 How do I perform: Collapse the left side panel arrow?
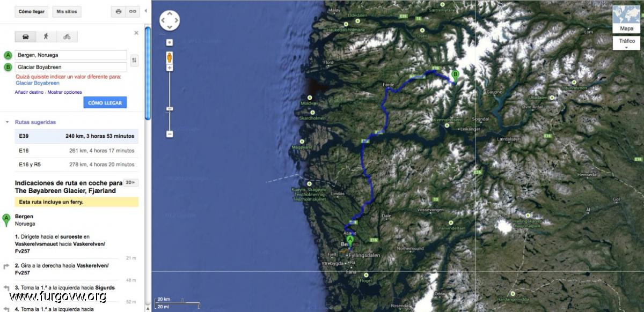coord(145,11)
